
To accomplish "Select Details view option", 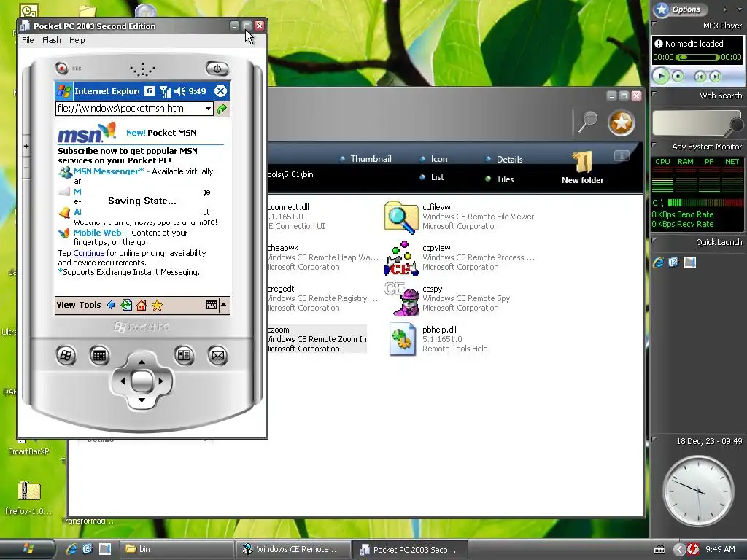I will 504,160.
